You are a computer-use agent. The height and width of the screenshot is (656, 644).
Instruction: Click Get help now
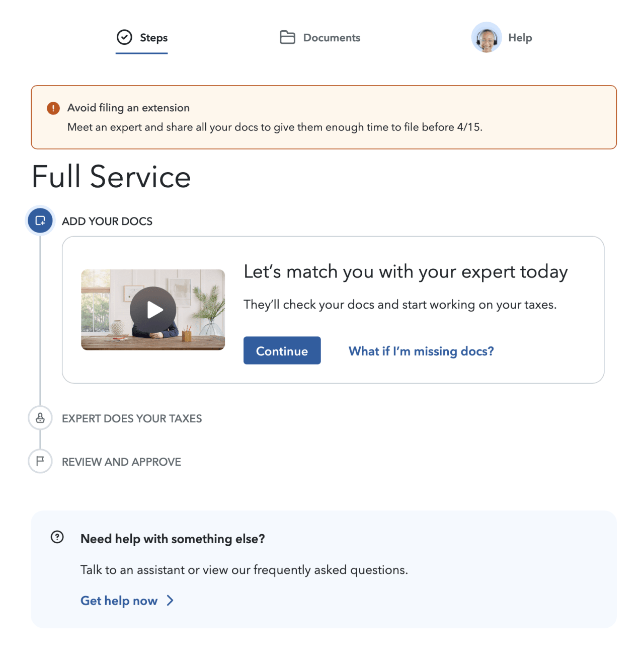[119, 600]
